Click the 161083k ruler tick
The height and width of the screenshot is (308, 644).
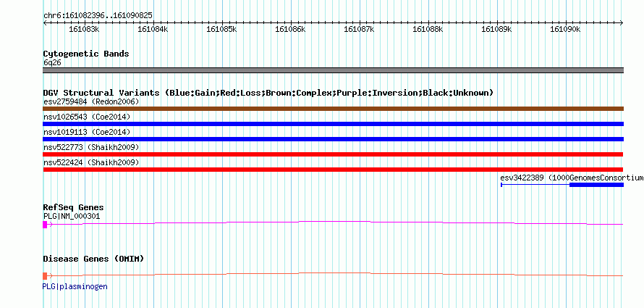pos(84,29)
